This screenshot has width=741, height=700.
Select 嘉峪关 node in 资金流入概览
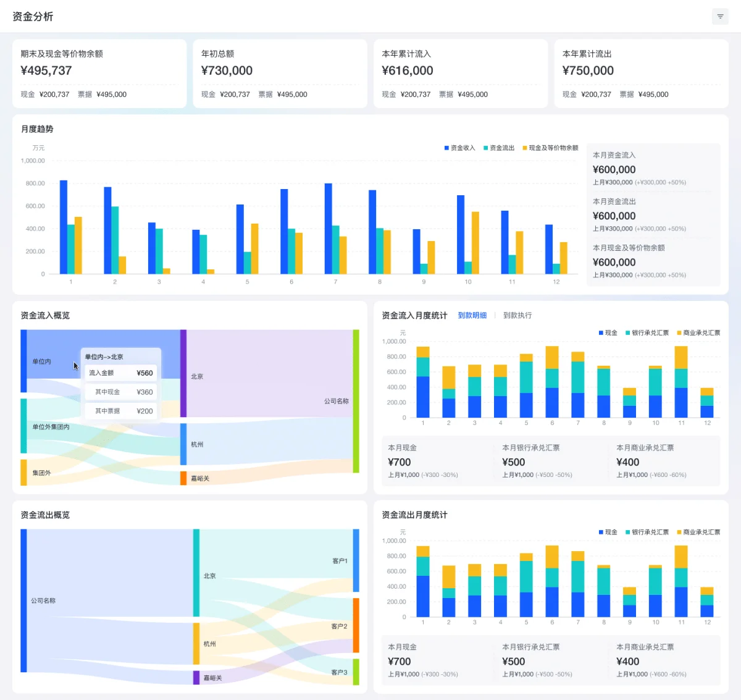183,478
